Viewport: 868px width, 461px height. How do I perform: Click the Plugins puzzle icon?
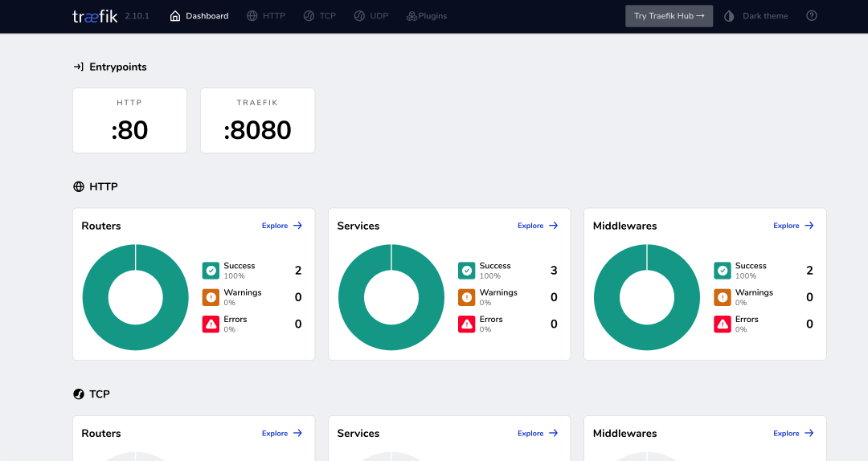(411, 16)
